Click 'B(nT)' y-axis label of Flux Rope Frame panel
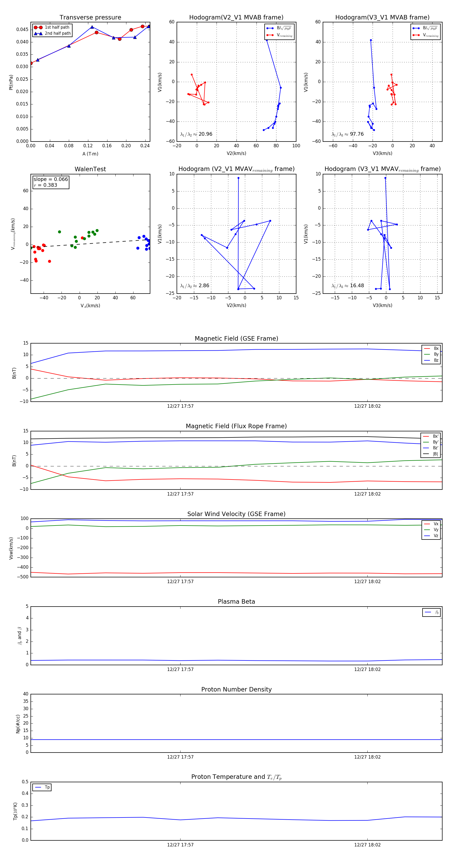Viewport: 473px width, 868px height. [14, 461]
